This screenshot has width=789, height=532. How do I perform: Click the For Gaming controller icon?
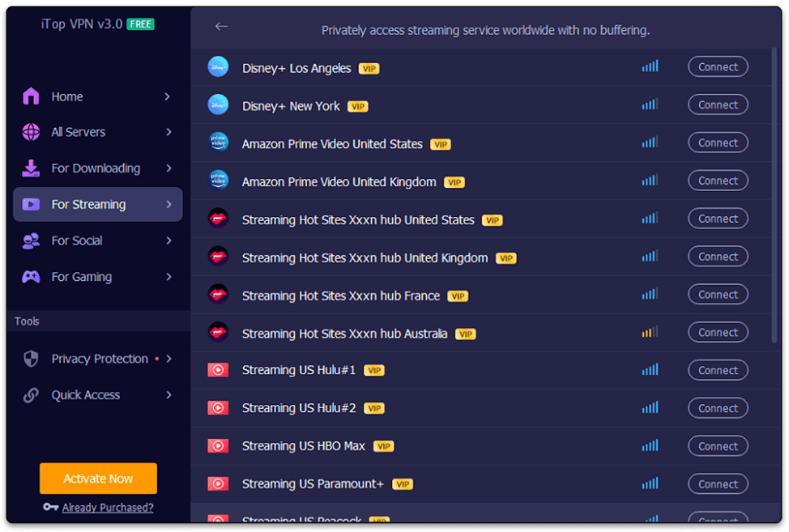(31, 277)
